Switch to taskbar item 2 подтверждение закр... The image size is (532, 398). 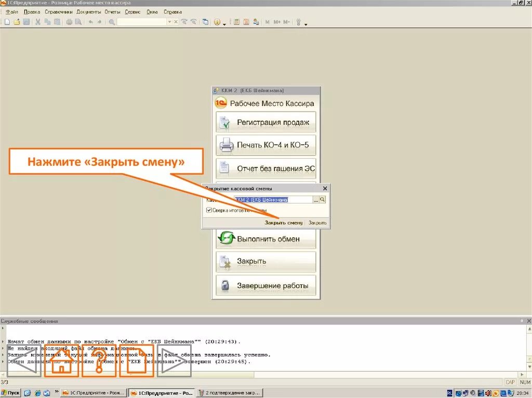(x=230, y=393)
